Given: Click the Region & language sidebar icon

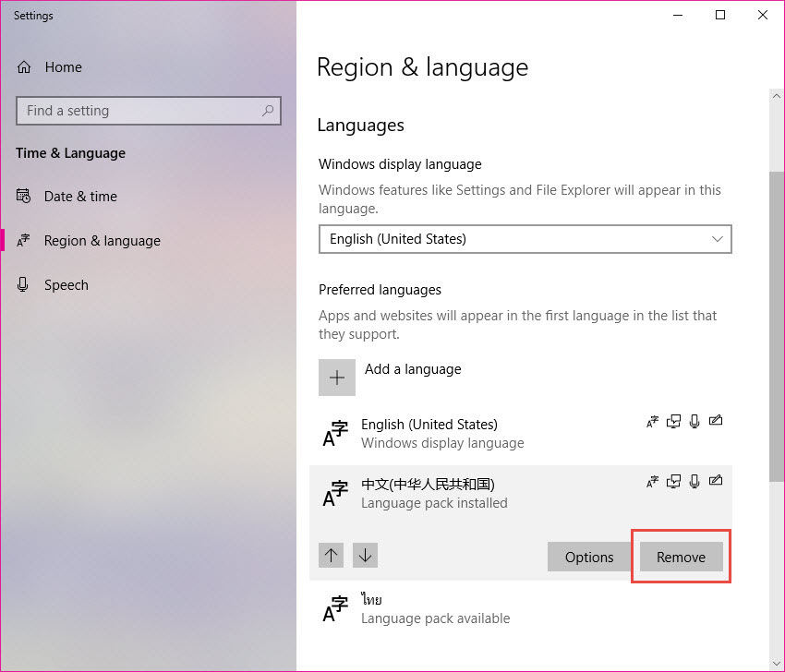Looking at the screenshot, I should 23,240.
